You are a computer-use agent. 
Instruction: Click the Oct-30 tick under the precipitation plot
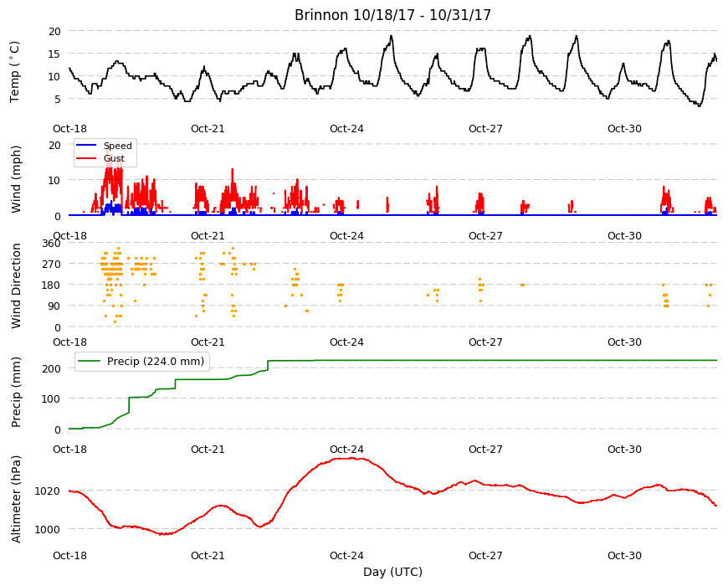(624, 449)
